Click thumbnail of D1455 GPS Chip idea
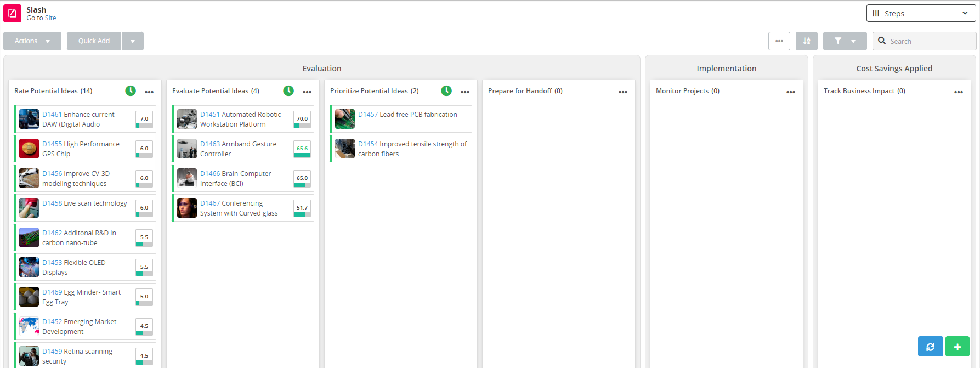Screen dimensions: 980x368 pyautogui.click(x=29, y=149)
